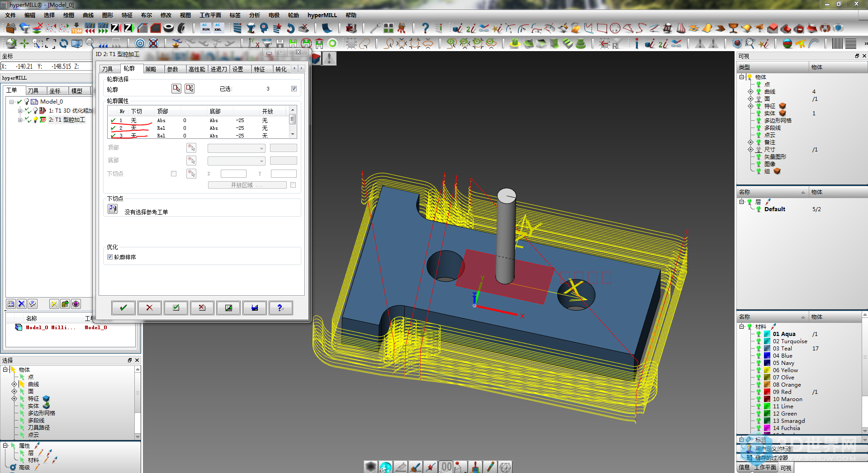Click the AC RUN toolbar icon
The image size is (868, 473).
click(x=206, y=28)
